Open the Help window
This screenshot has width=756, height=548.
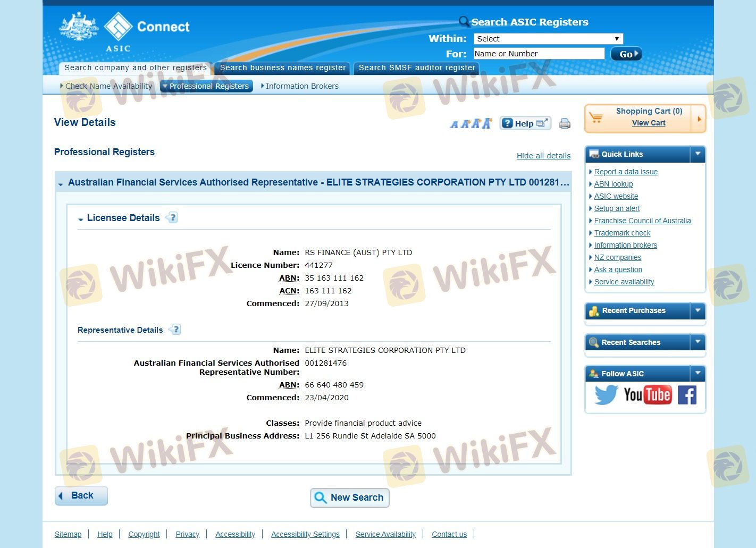[x=525, y=123]
